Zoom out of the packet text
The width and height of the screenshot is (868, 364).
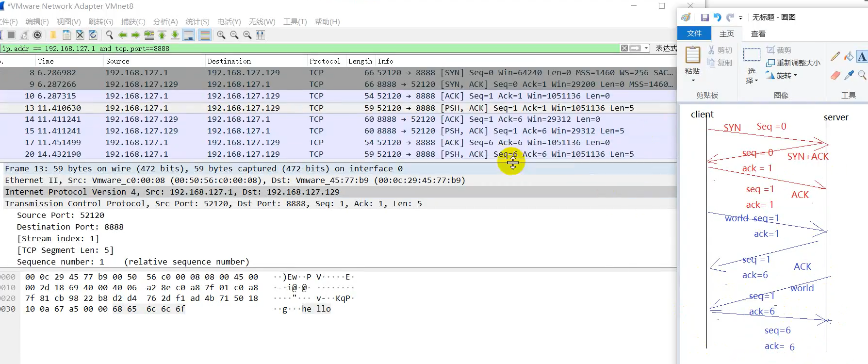pos(234,35)
